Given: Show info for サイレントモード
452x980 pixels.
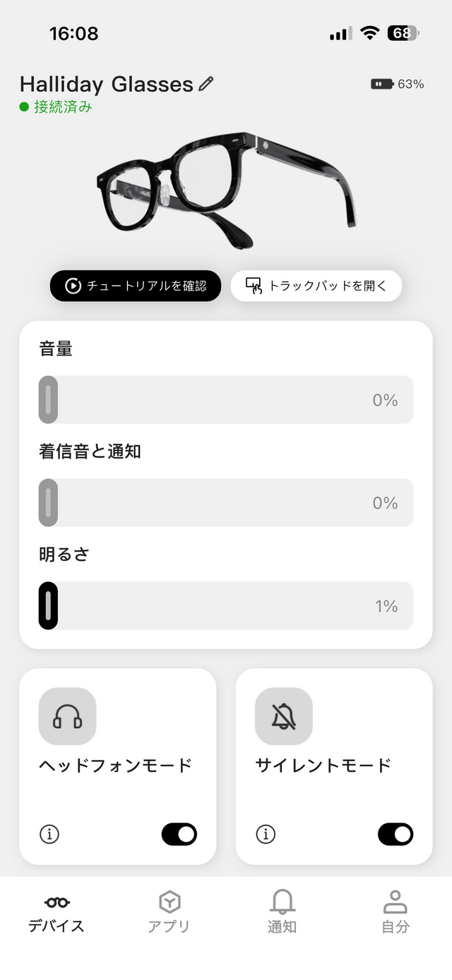Looking at the screenshot, I should pos(266,834).
